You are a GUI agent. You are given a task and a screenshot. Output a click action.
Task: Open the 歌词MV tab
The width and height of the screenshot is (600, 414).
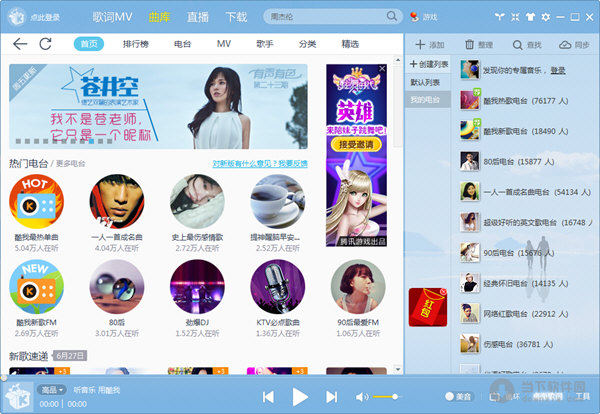pyautogui.click(x=112, y=17)
